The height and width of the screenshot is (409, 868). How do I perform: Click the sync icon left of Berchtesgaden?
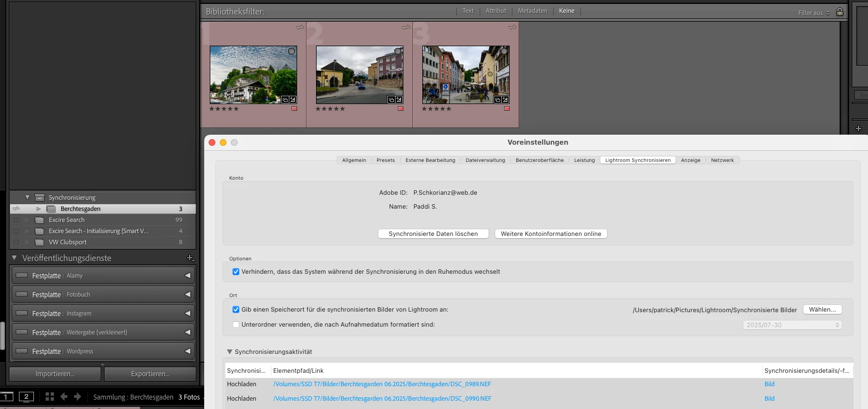[16, 209]
